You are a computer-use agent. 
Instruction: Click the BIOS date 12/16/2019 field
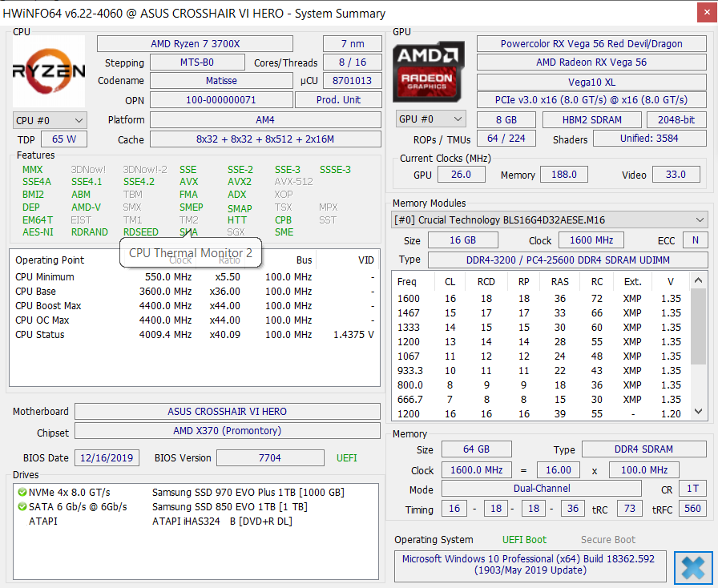tap(107, 458)
